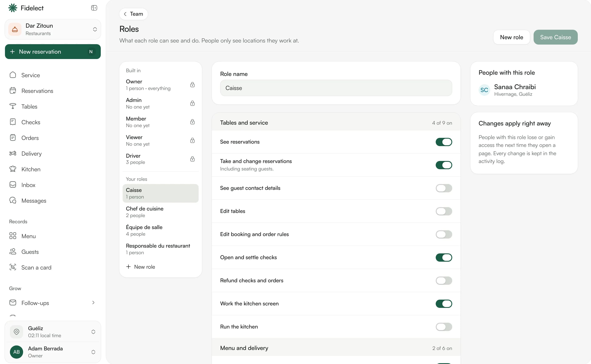Click the lock icon beside Viewer role
The width and height of the screenshot is (591, 364).
(x=192, y=140)
